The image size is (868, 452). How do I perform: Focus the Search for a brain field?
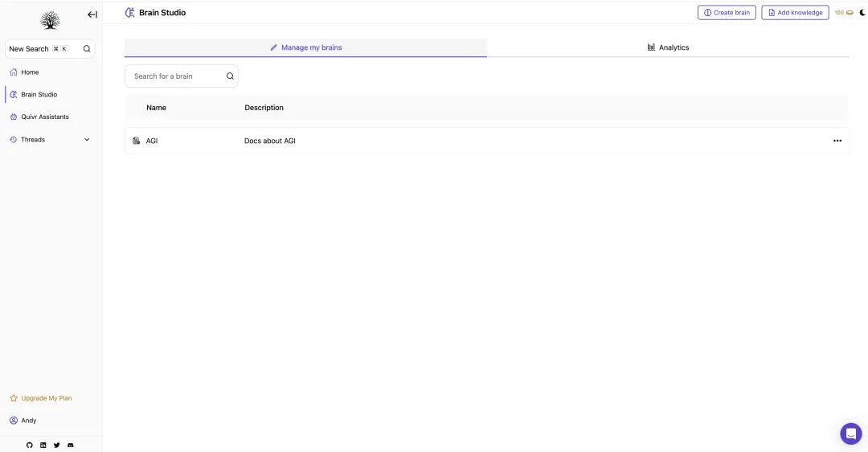[182, 76]
